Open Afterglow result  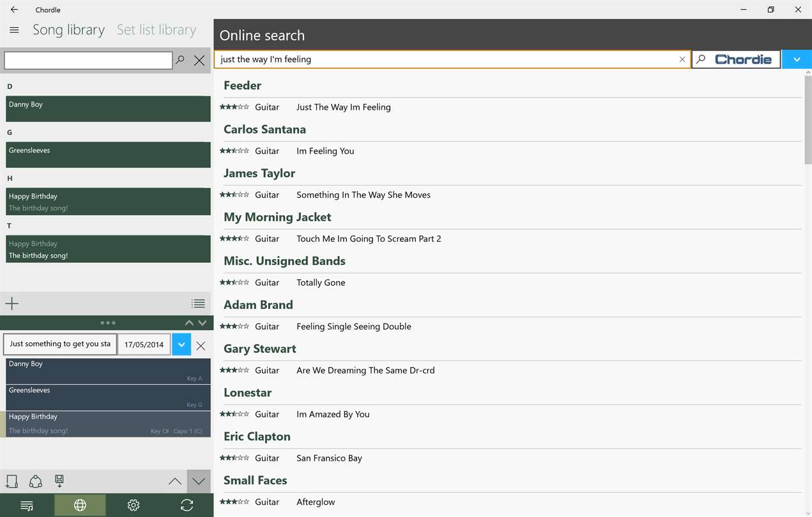[316, 502]
